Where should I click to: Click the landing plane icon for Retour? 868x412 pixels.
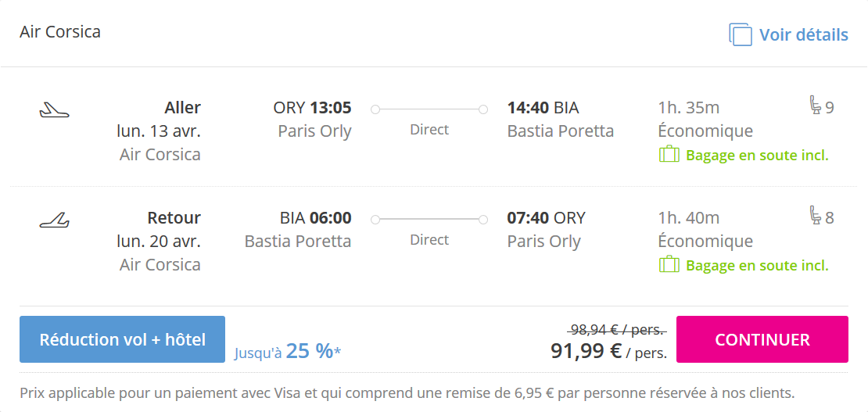[54, 221]
